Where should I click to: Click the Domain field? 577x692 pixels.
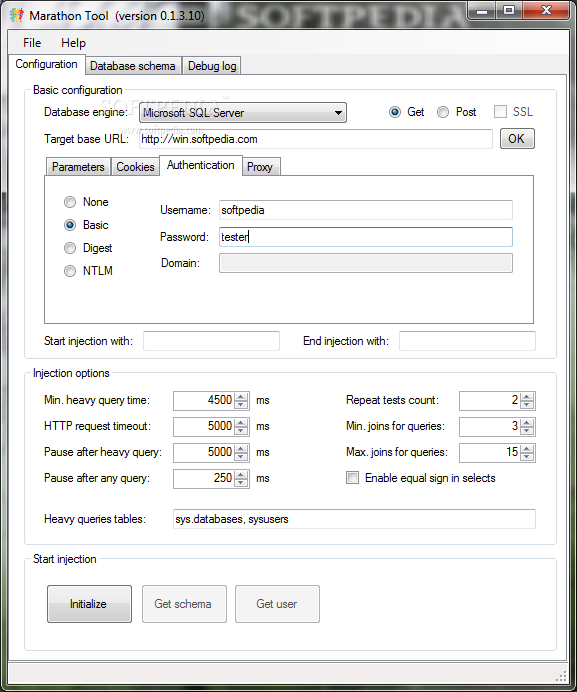point(366,263)
